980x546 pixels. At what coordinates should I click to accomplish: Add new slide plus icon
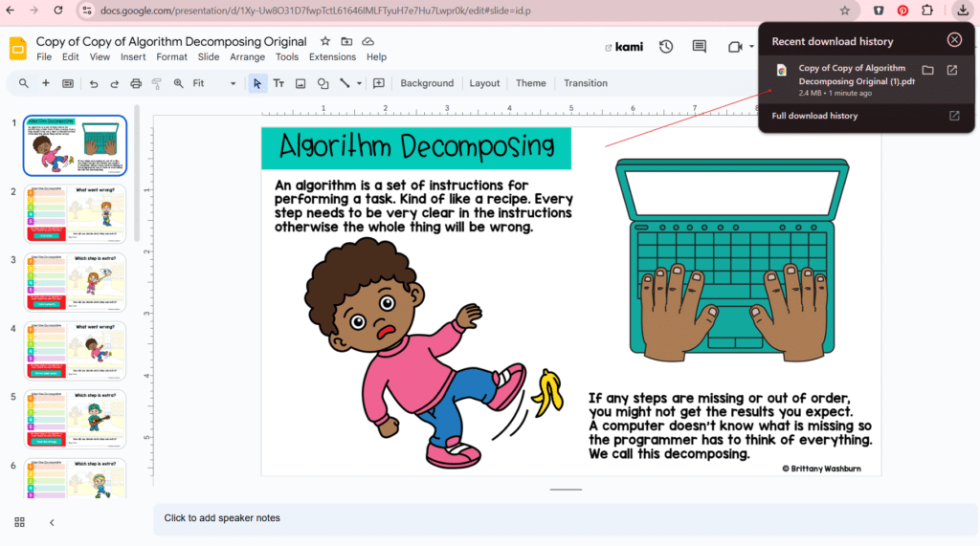pos(46,83)
